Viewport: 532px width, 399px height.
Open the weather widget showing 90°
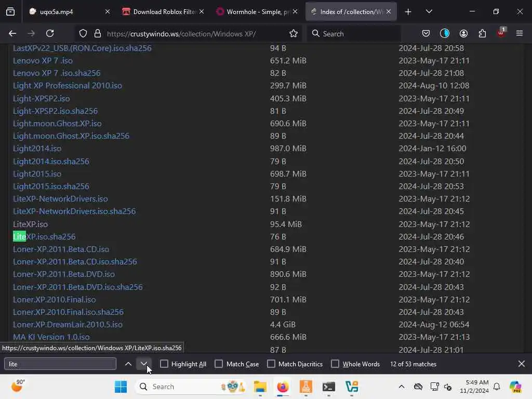pos(18,386)
